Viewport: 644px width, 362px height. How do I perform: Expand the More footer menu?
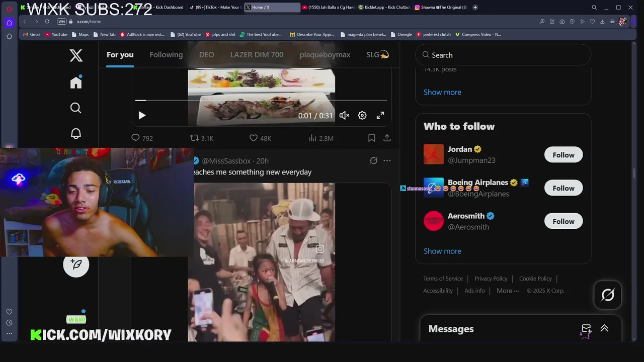click(508, 291)
